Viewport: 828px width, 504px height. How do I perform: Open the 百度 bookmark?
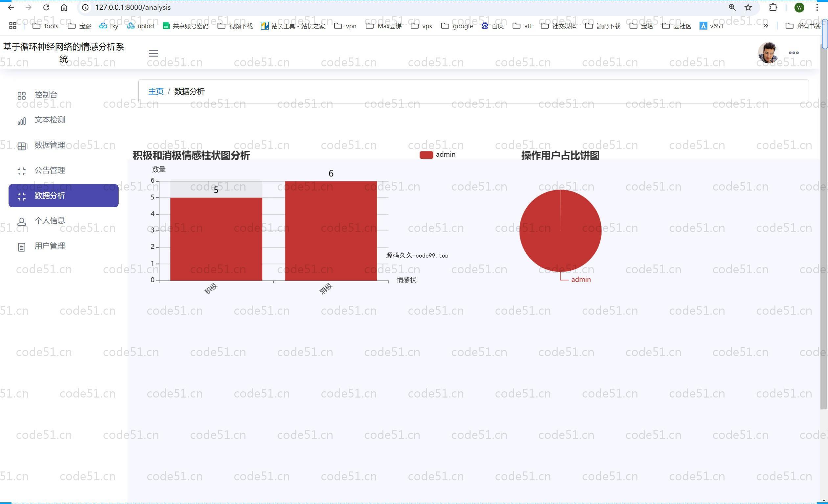click(493, 26)
